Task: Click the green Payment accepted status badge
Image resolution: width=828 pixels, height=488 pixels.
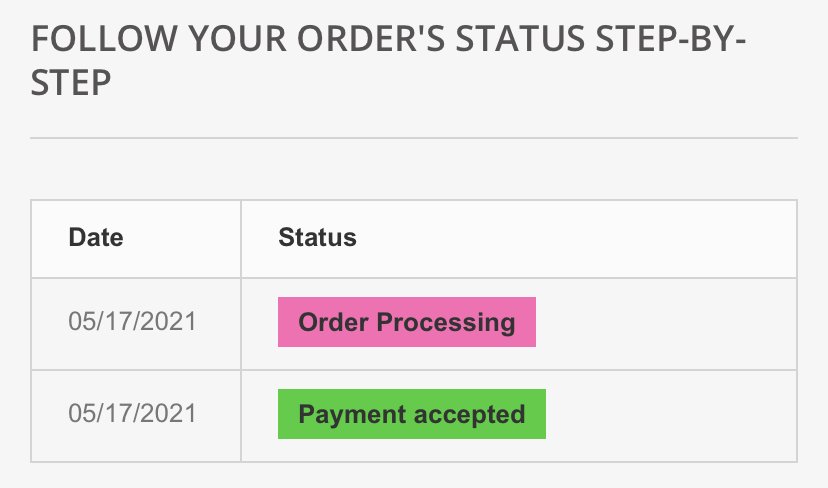Action: tap(412, 414)
